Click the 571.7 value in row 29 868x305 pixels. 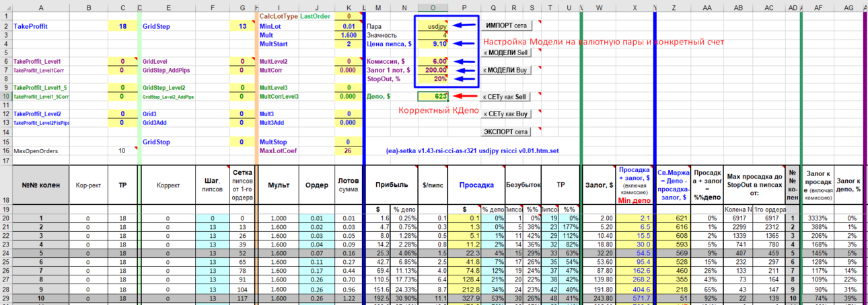(x=635, y=297)
